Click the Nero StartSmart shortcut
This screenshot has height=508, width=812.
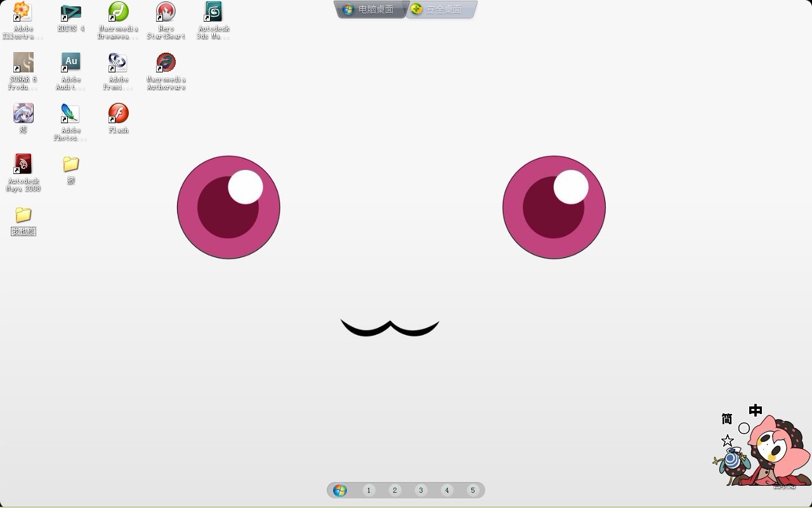tap(166, 12)
